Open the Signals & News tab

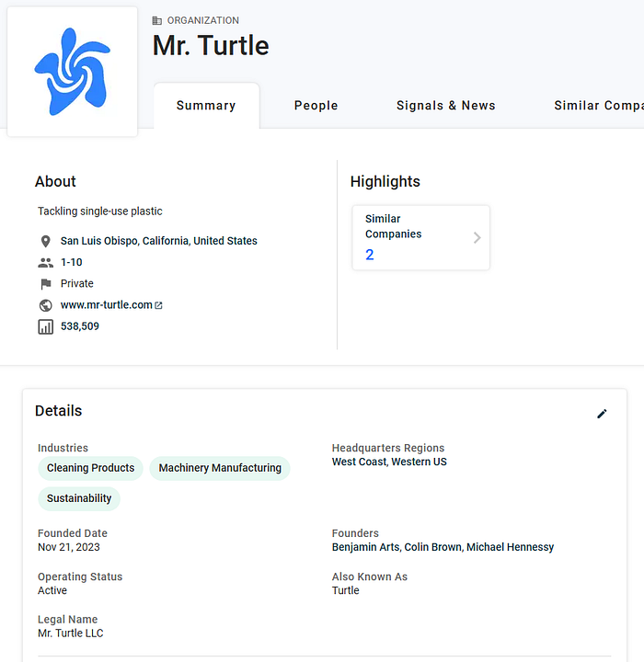(446, 105)
